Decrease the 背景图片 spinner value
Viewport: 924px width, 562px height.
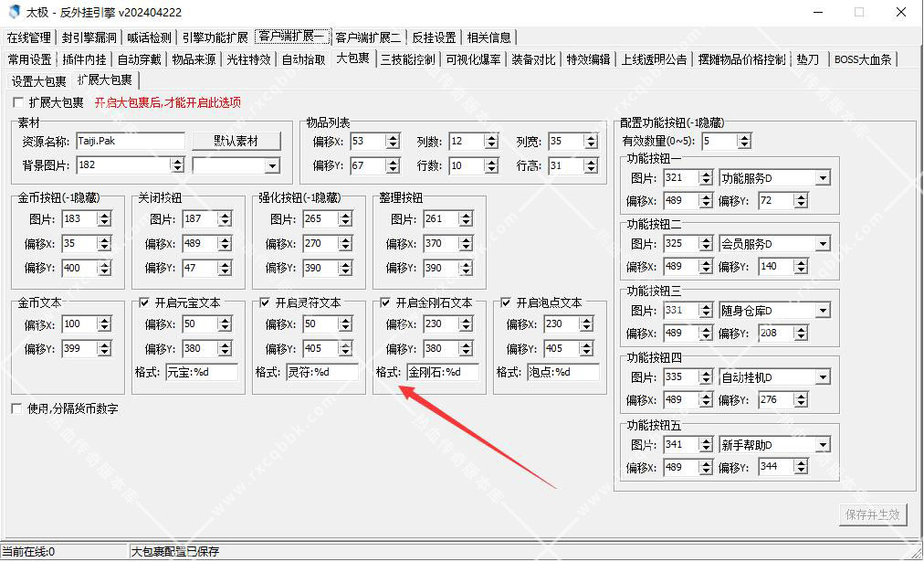tap(178, 169)
